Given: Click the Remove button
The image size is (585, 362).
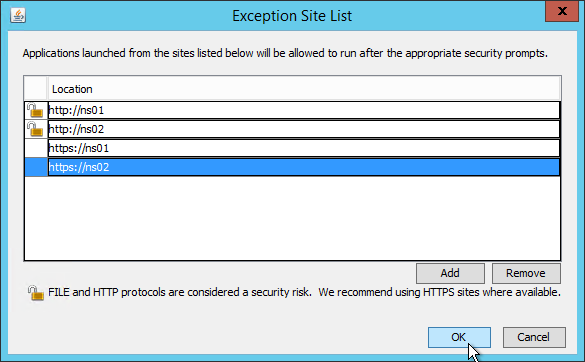Looking at the screenshot, I should [526, 273].
